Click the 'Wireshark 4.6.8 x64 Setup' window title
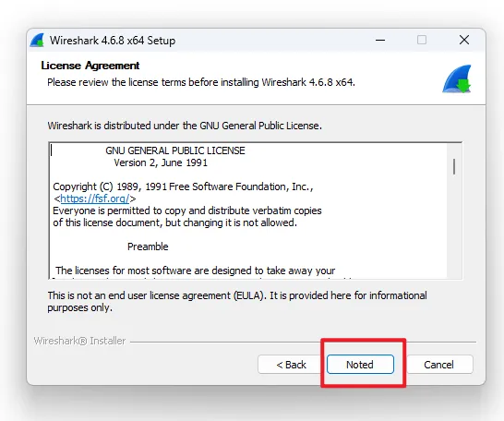 coord(113,41)
